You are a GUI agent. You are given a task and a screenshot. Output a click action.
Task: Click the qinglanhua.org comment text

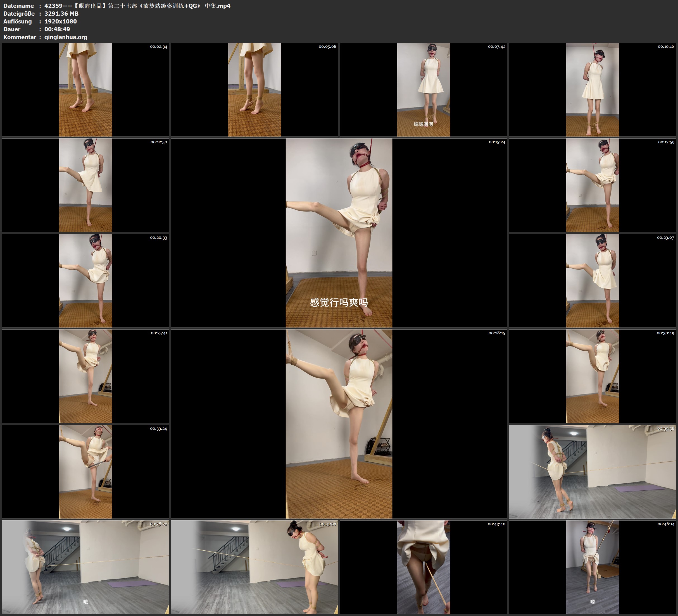[x=66, y=37]
